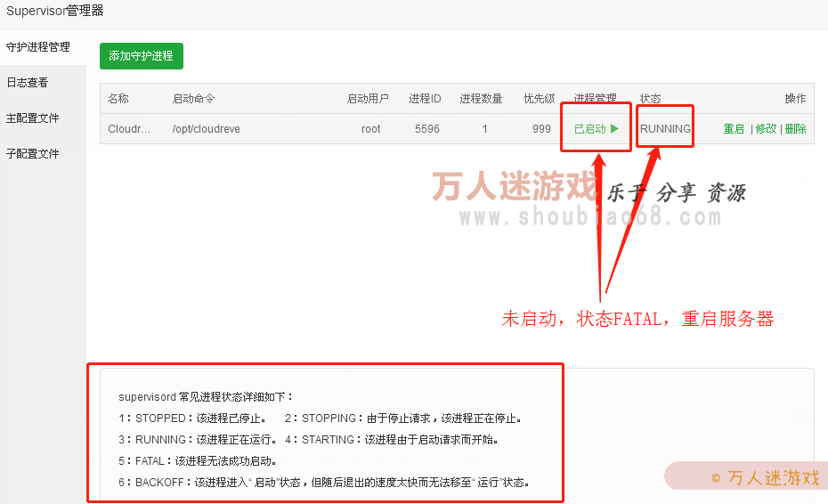
Task: Click the 6：BACKOFF status description line
Action: pos(324,483)
